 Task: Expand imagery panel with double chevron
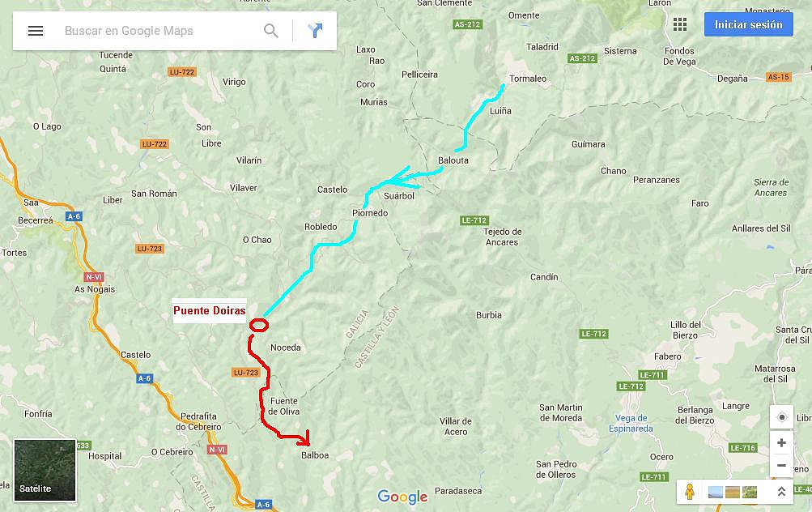(781, 491)
